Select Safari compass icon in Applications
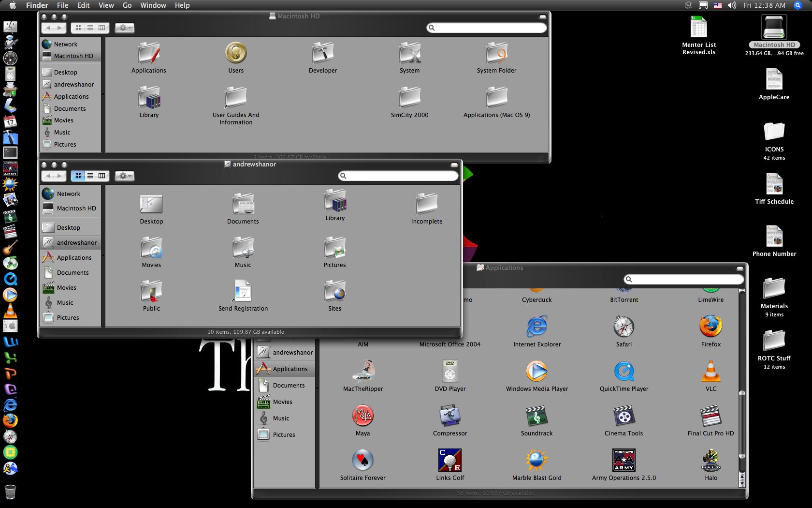Image resolution: width=812 pixels, height=508 pixels. [624, 327]
